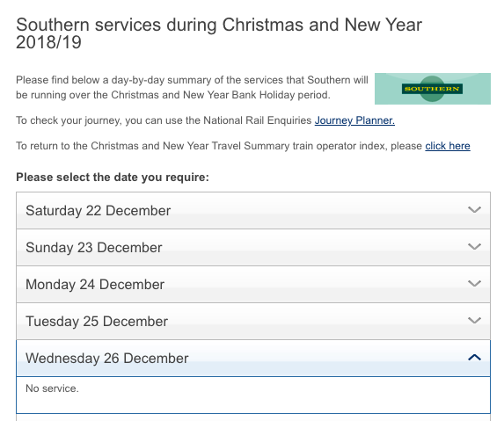Open the Journey Planner link
The image size is (504, 421).
click(354, 120)
